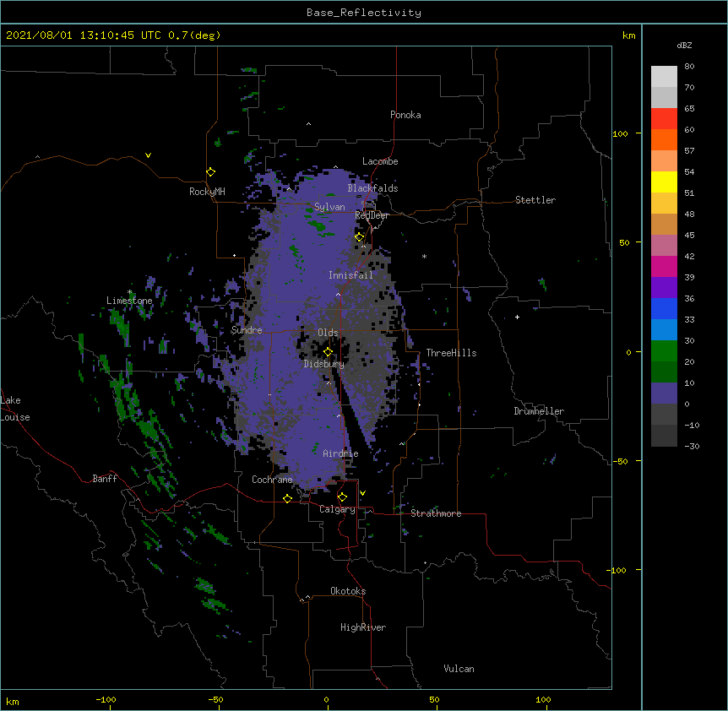Select the bright green swatch below 30 dBZ
This screenshot has width=728, height=711.
pyautogui.click(x=664, y=351)
